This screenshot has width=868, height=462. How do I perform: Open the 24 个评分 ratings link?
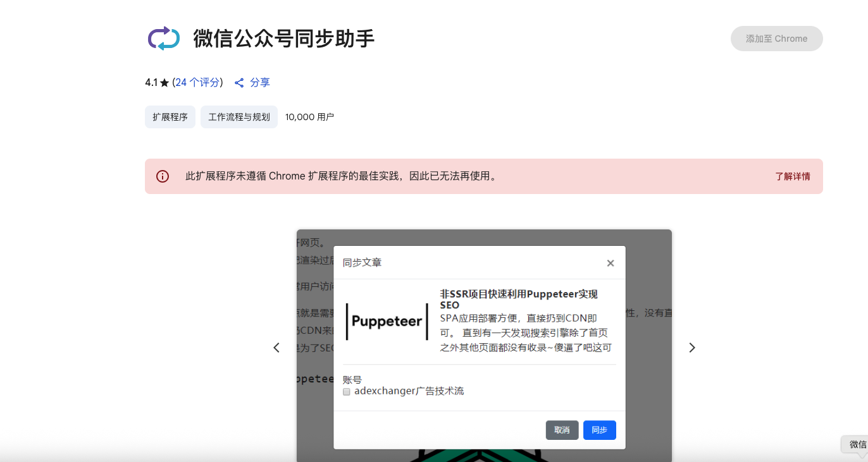click(198, 82)
